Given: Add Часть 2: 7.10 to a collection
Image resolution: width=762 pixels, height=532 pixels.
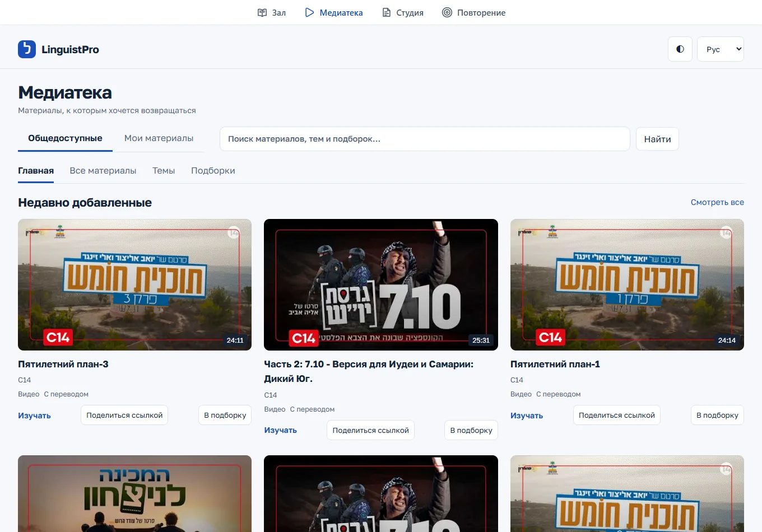Looking at the screenshot, I should click(x=471, y=430).
